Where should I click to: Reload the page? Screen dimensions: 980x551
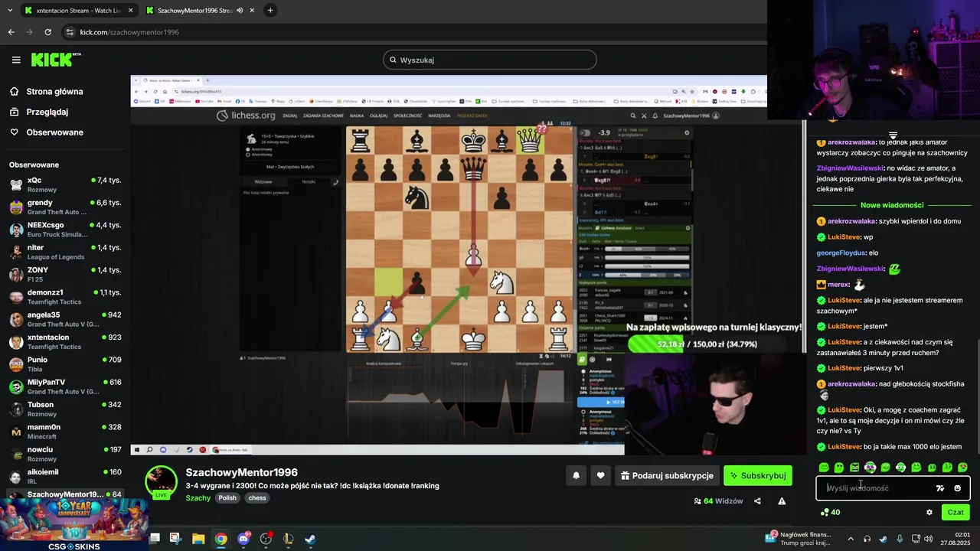(47, 32)
